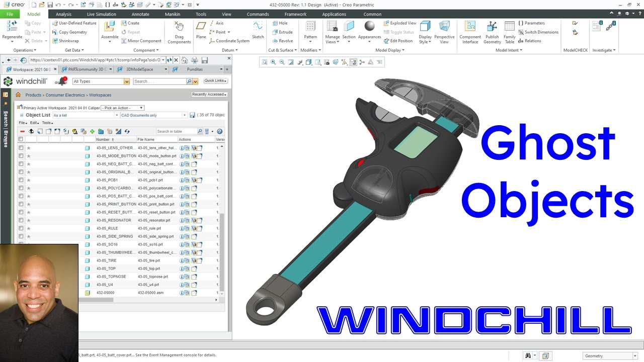Click the Coordinate System datum tool
Viewport: 644px width, 362px height.
[229, 41]
